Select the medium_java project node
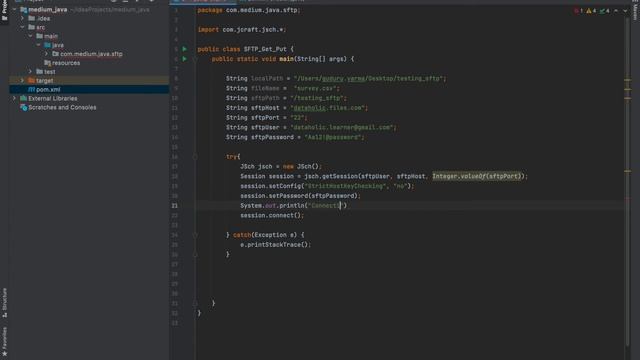 48,9
